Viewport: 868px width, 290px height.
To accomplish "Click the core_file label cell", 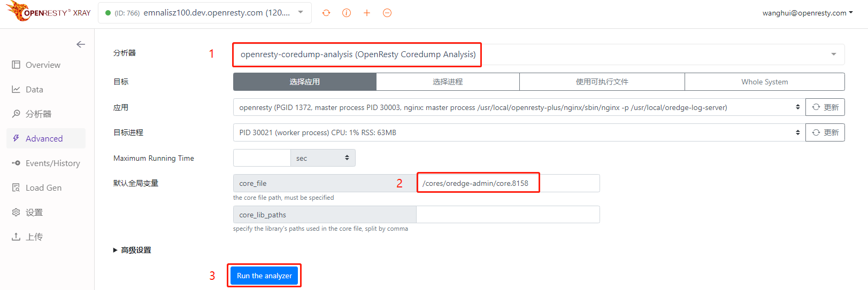I will [325, 183].
